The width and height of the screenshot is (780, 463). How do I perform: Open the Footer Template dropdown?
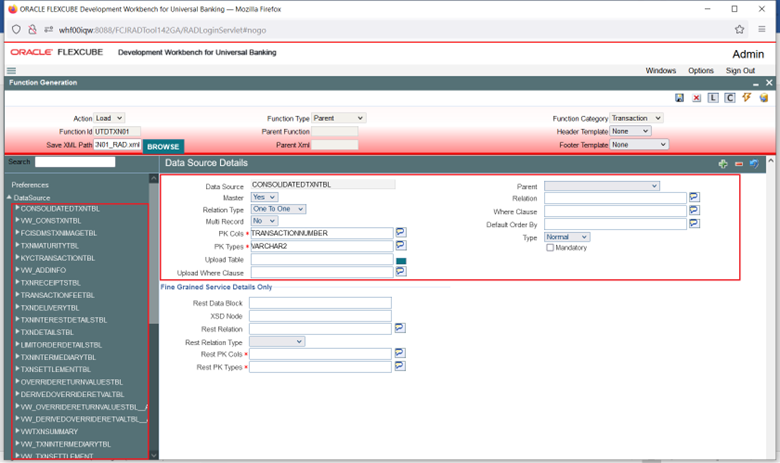point(639,145)
